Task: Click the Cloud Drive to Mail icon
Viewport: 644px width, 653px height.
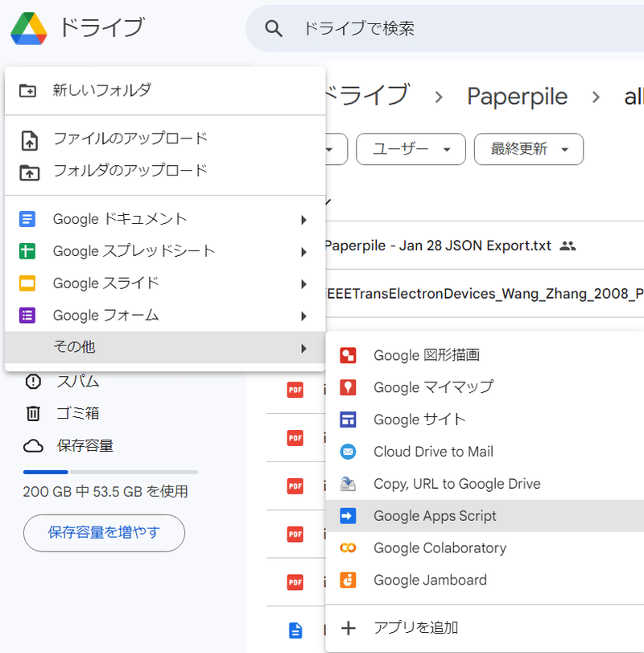Action: tap(348, 452)
